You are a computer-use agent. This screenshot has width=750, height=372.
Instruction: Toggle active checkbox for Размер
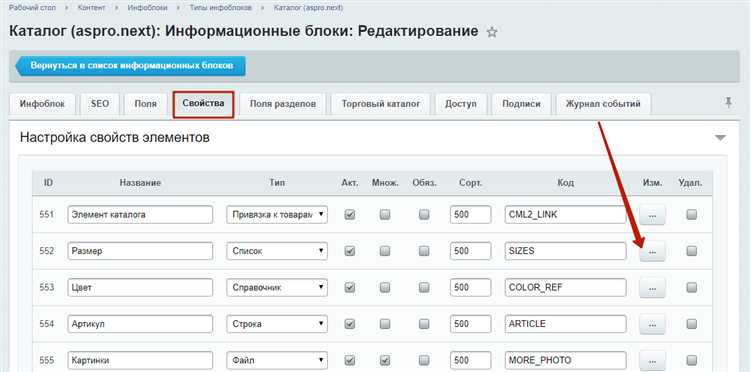pyautogui.click(x=350, y=251)
